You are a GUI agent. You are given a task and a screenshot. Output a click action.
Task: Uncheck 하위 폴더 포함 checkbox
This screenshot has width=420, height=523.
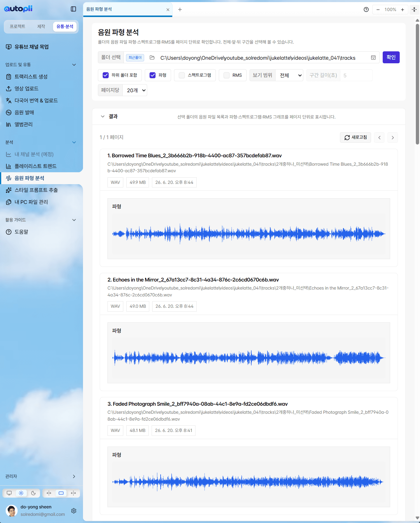[105, 75]
